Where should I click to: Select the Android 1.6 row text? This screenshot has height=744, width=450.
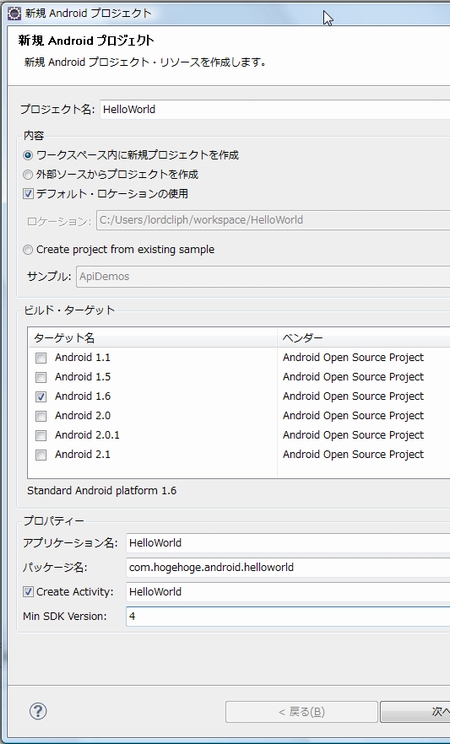coord(83,396)
